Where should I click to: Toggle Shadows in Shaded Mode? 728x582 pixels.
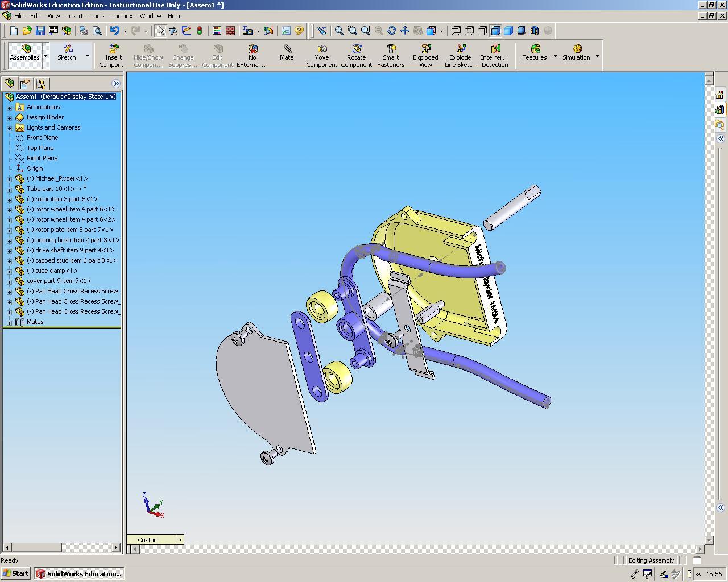click(522, 31)
